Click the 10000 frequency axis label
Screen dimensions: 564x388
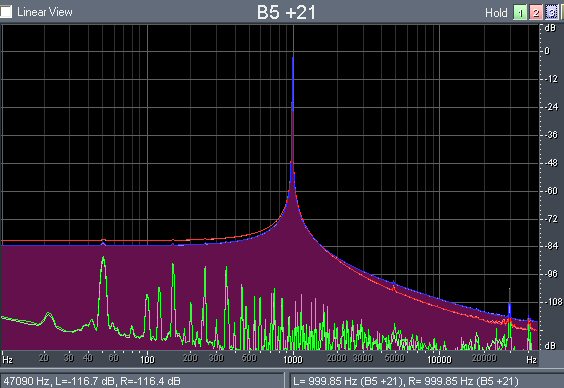439,359
